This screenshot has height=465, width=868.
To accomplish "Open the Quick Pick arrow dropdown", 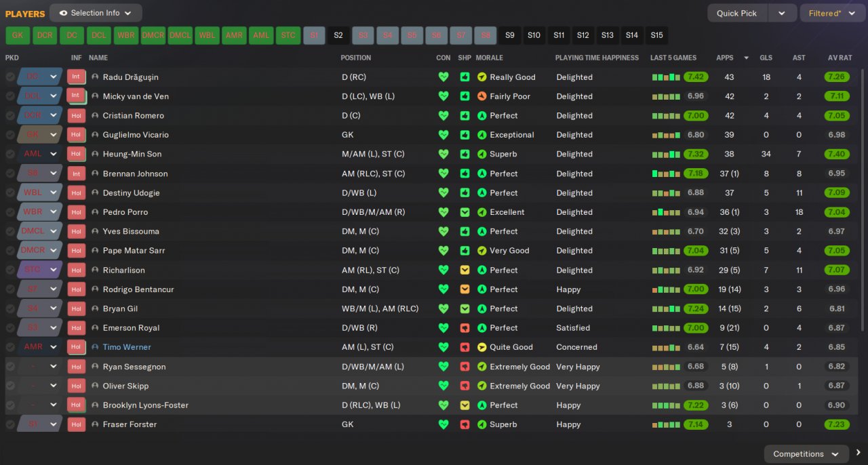I will (x=782, y=13).
